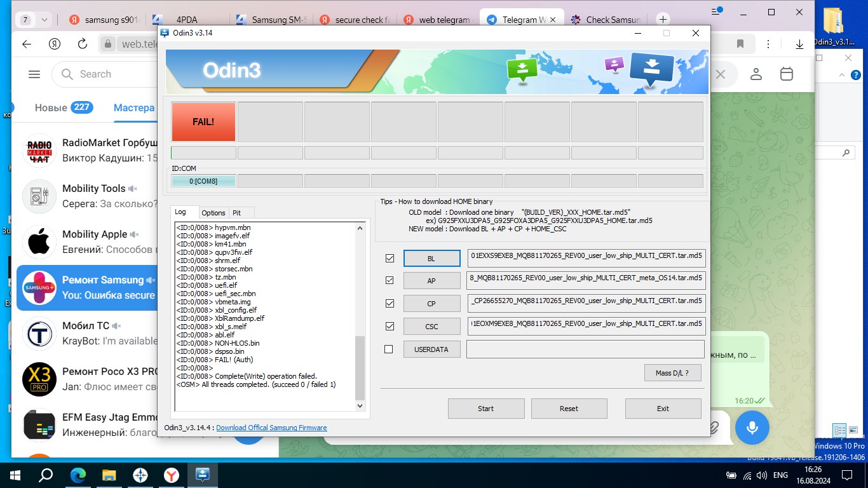Click the CP file select button

tap(431, 304)
